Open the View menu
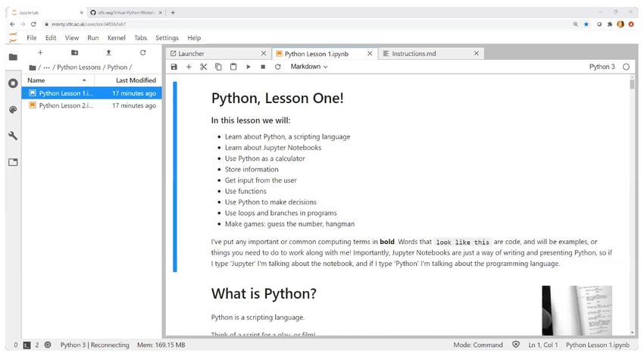This screenshot has width=644, height=357. pos(72,38)
